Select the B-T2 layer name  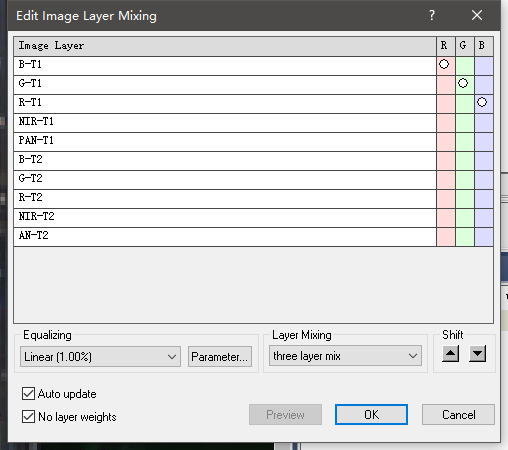pos(31,159)
